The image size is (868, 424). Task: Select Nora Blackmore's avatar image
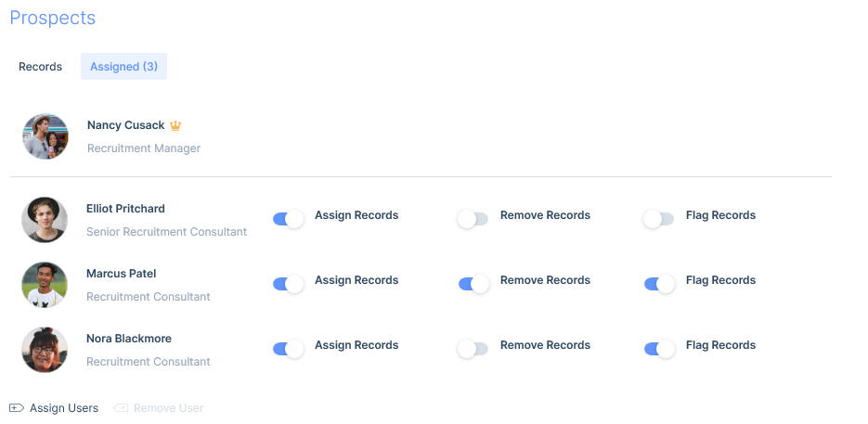pos(45,349)
